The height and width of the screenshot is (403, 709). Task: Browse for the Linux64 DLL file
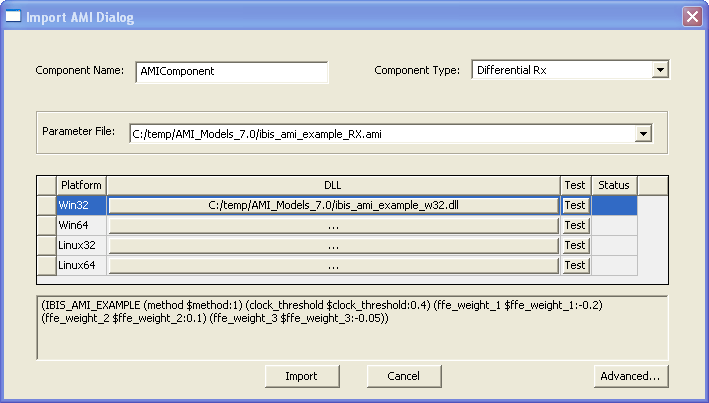click(333, 265)
